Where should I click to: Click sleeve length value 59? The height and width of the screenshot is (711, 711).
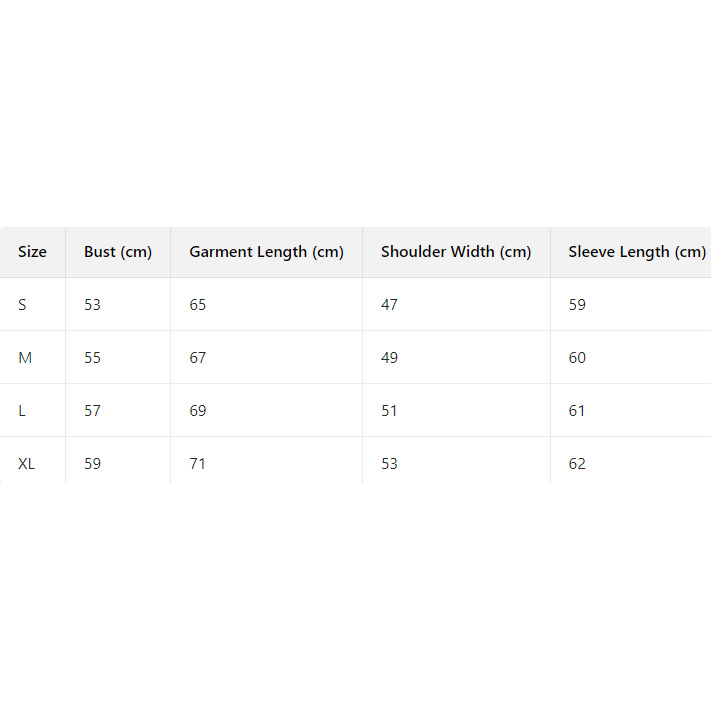click(577, 305)
